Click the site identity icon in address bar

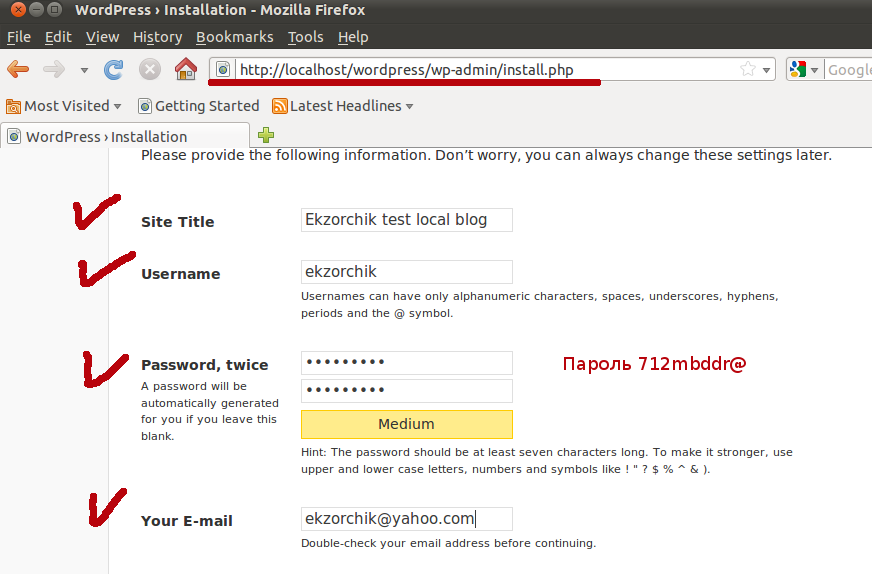[x=223, y=70]
